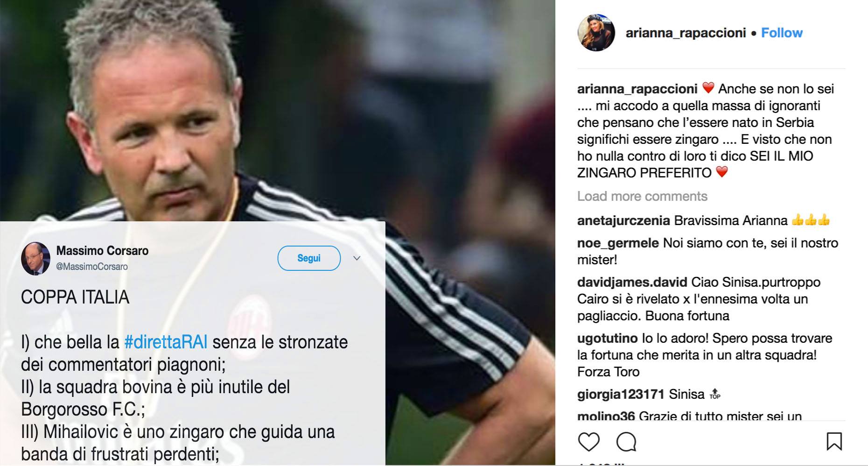Image resolution: width=868 pixels, height=466 pixels.
Task: Expand tweet options chevron next to Segui
Action: pos(357,258)
